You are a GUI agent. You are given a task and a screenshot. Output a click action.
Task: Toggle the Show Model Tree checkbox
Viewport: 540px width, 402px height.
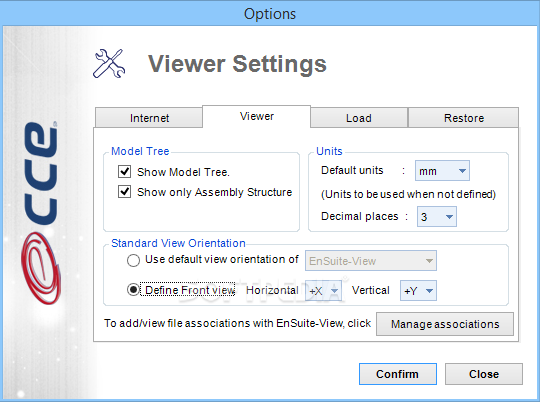coord(124,171)
